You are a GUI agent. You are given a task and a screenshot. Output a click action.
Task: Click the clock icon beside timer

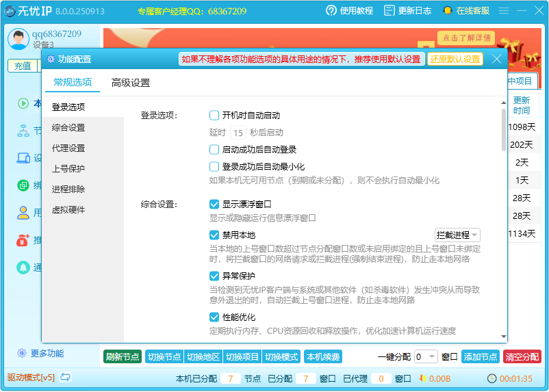pyautogui.click(x=492, y=379)
